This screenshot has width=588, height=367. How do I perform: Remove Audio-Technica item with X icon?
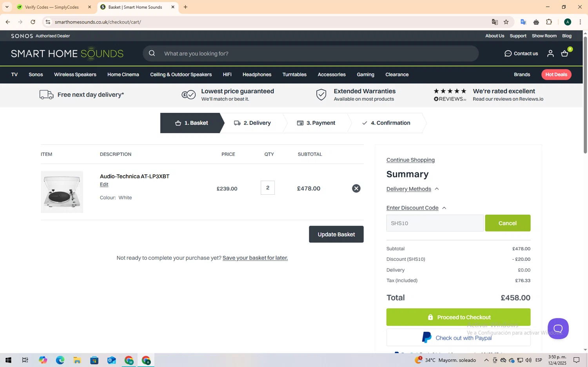pyautogui.click(x=356, y=188)
